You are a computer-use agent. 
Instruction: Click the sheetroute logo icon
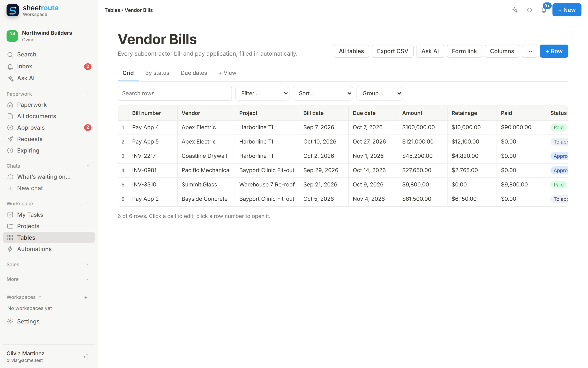(x=12, y=10)
